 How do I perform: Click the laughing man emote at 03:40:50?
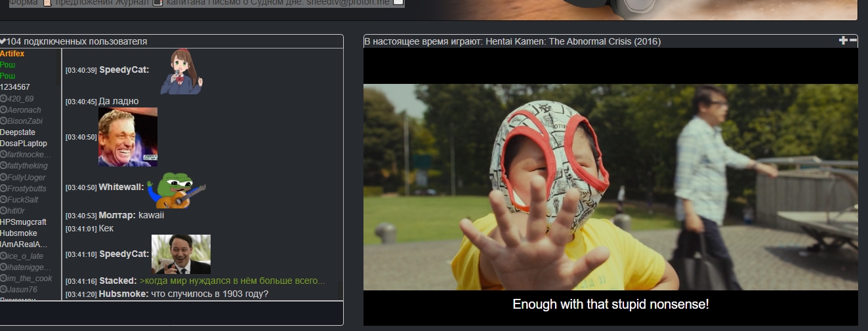(128, 137)
